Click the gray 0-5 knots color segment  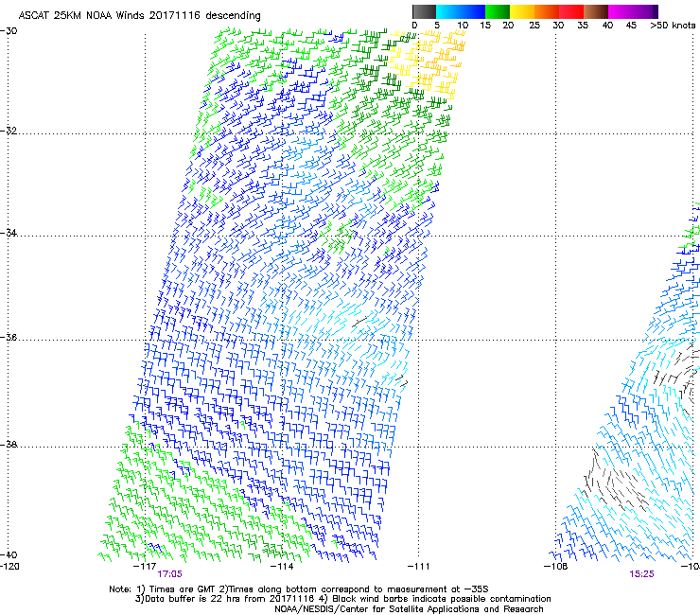point(424,11)
